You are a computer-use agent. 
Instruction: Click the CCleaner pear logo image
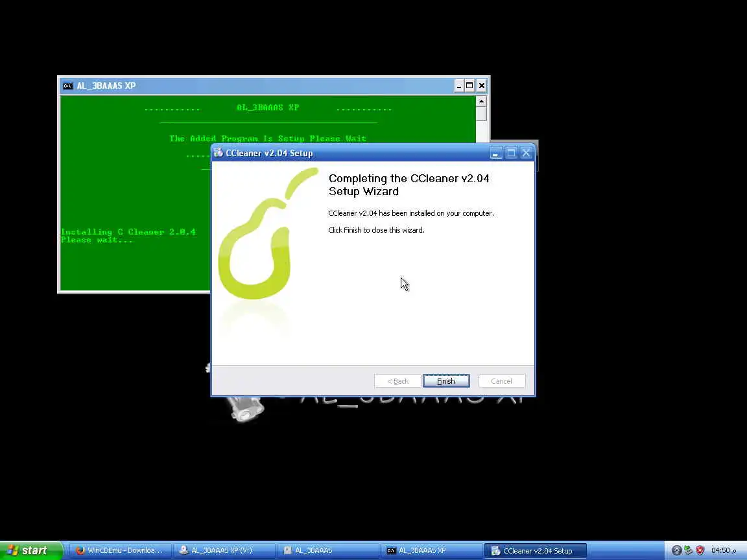pos(268,233)
